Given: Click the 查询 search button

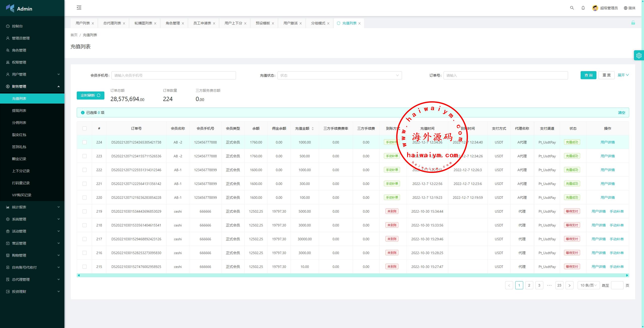Looking at the screenshot, I should (x=588, y=75).
